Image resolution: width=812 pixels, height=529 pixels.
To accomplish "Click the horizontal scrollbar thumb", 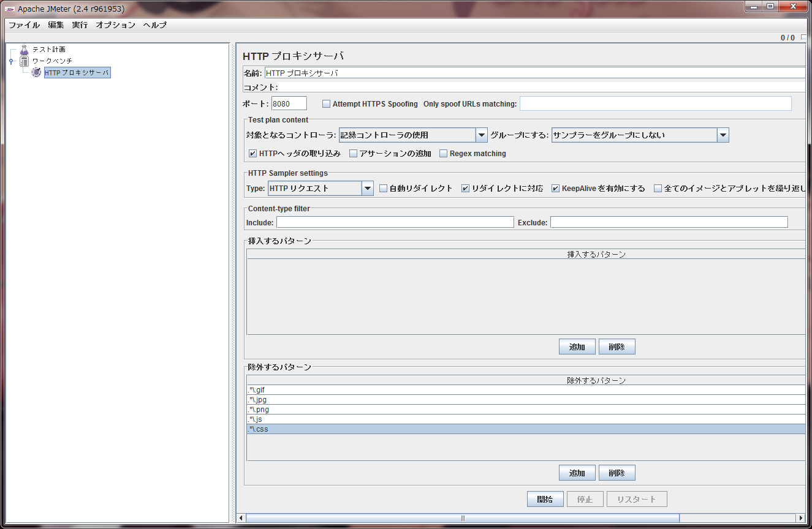I will tap(463, 518).
